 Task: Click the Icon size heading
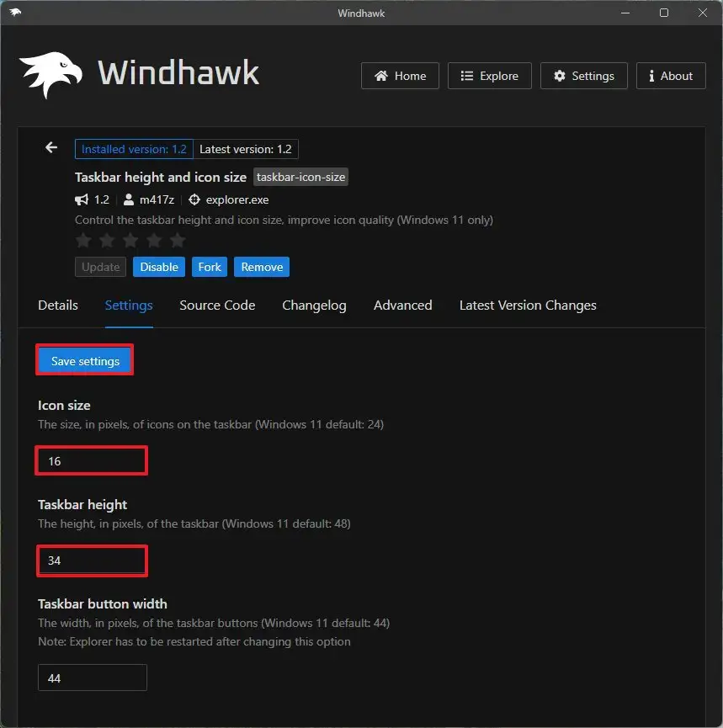click(x=64, y=406)
